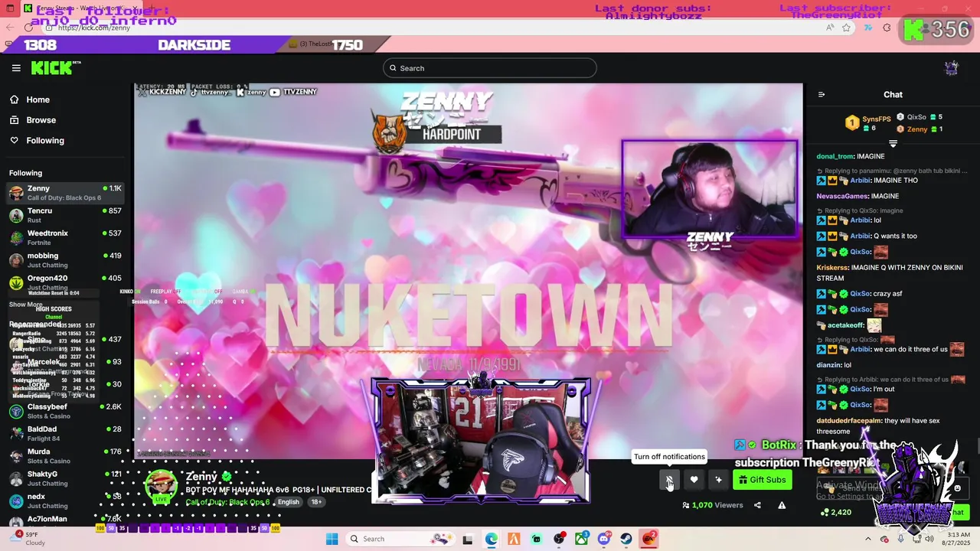Open Microsoft Edge from taskbar
This screenshot has height=551, width=980.
click(491, 539)
